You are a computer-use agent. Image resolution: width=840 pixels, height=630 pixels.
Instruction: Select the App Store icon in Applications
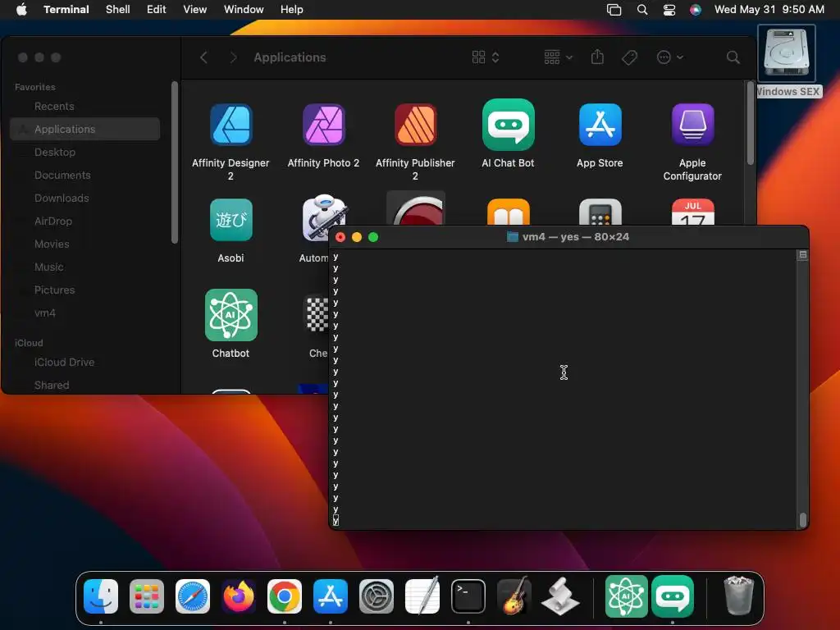600,125
